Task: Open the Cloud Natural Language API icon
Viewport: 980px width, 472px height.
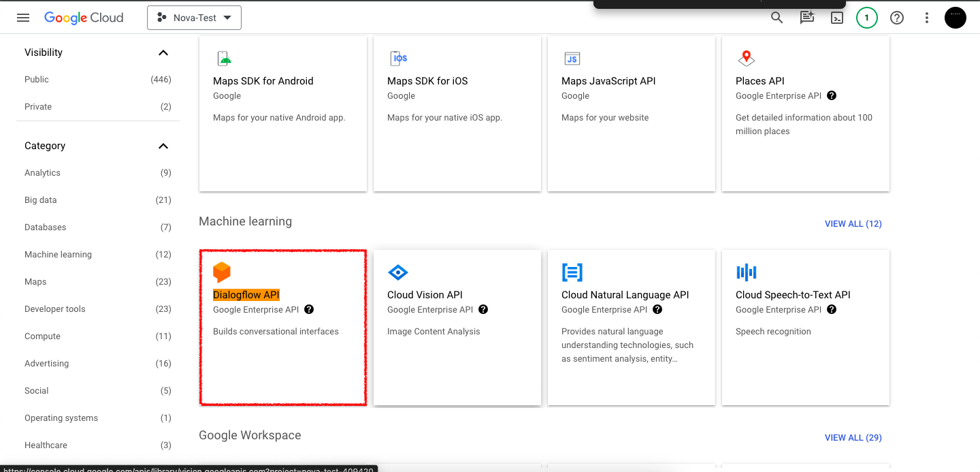Action: pyautogui.click(x=572, y=272)
